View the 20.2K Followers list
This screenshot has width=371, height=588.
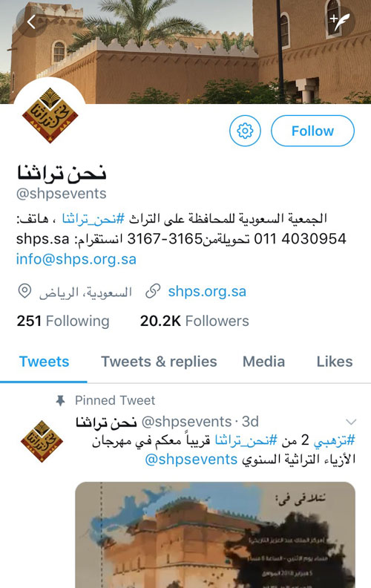[194, 321]
